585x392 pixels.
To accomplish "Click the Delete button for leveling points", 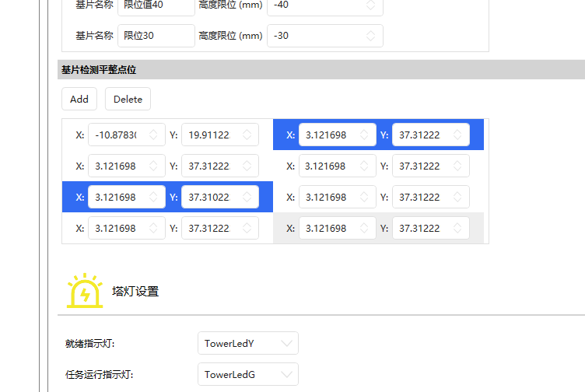I will (x=128, y=99).
